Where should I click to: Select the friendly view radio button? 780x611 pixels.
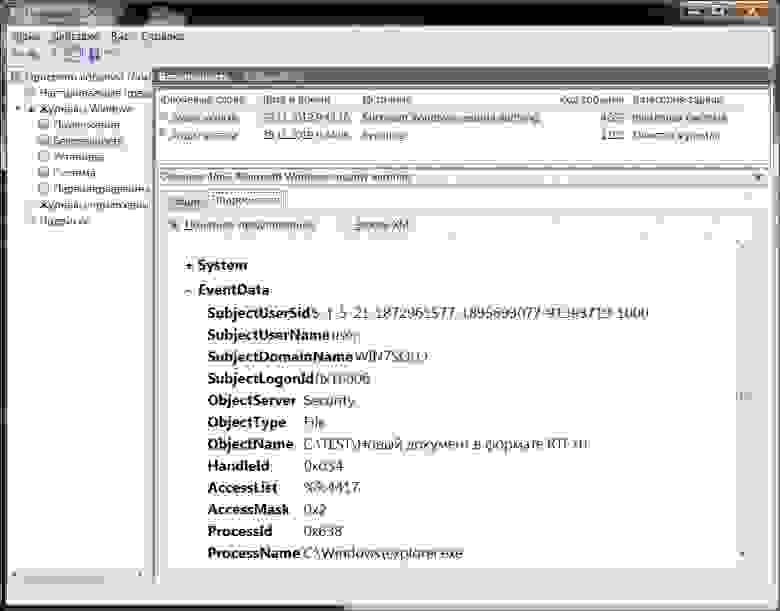(173, 226)
